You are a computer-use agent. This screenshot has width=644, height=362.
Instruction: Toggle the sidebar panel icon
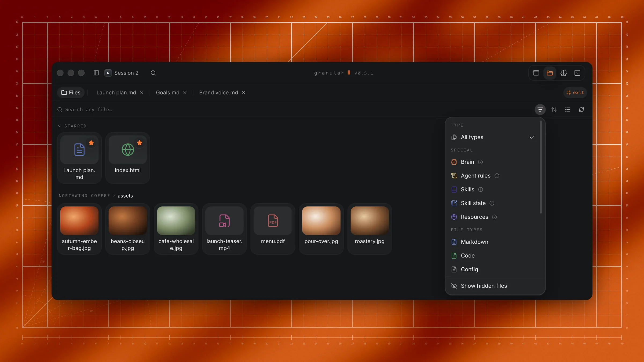coord(96,73)
